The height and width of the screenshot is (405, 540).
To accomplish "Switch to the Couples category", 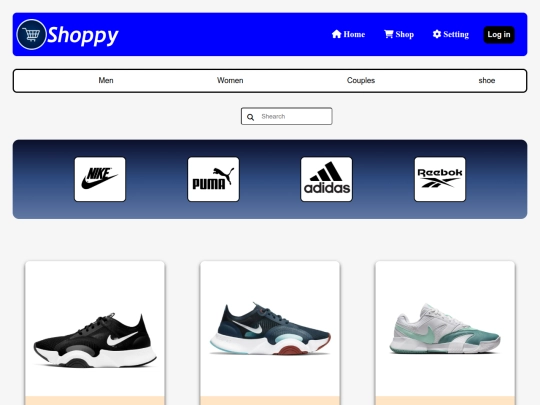I will [x=361, y=80].
